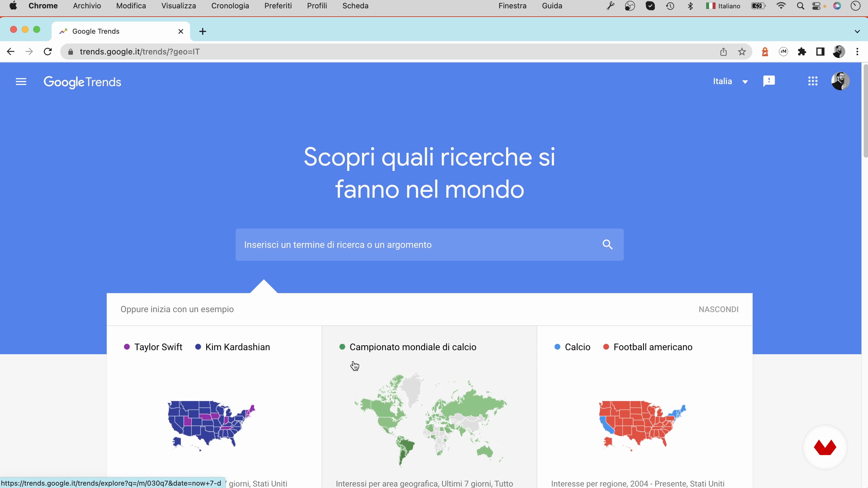The width and height of the screenshot is (868, 488).
Task: Reload the page
Action: (48, 52)
